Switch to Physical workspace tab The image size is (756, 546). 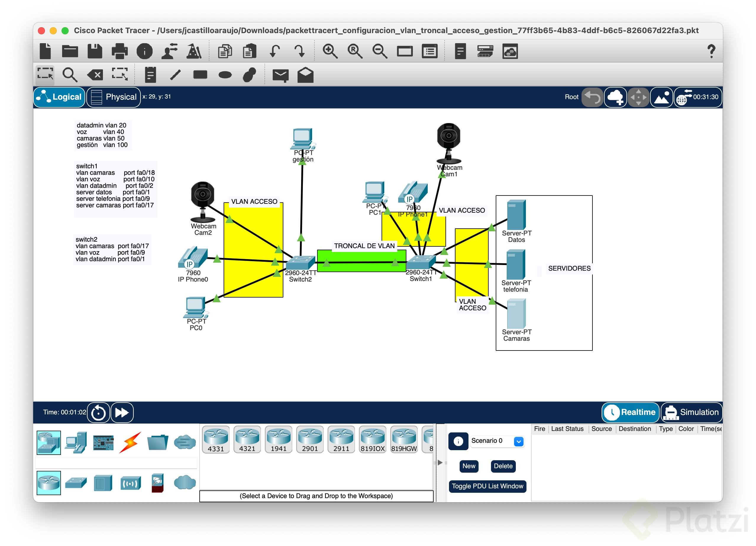[114, 97]
